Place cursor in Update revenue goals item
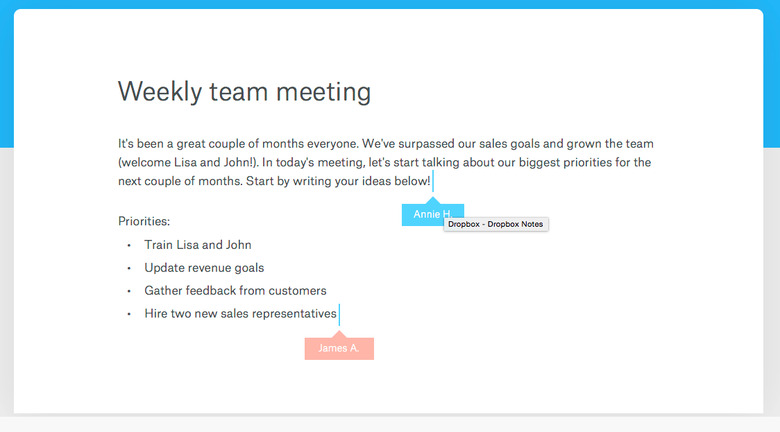 coord(204,268)
